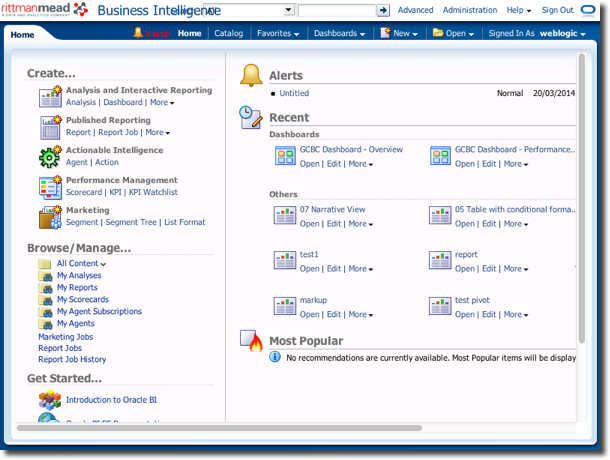Screen dimensions: 610x460
Task: Open the Catalog page from toolbar
Action: coord(228,33)
